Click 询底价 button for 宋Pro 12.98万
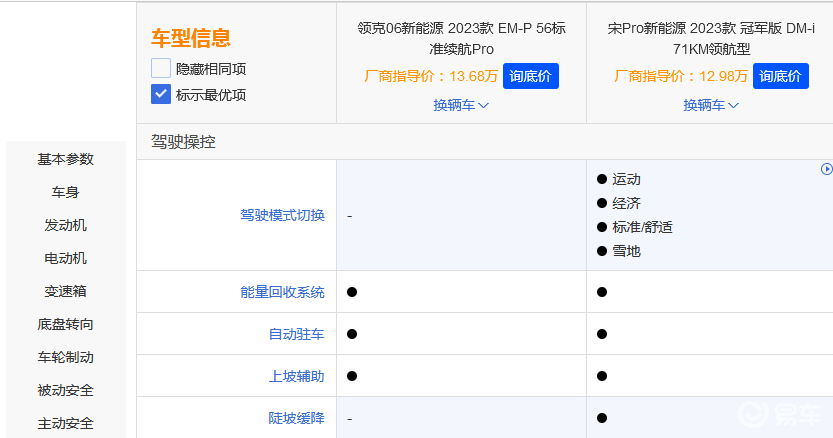Viewport: 833px width, 438px height. pos(781,76)
